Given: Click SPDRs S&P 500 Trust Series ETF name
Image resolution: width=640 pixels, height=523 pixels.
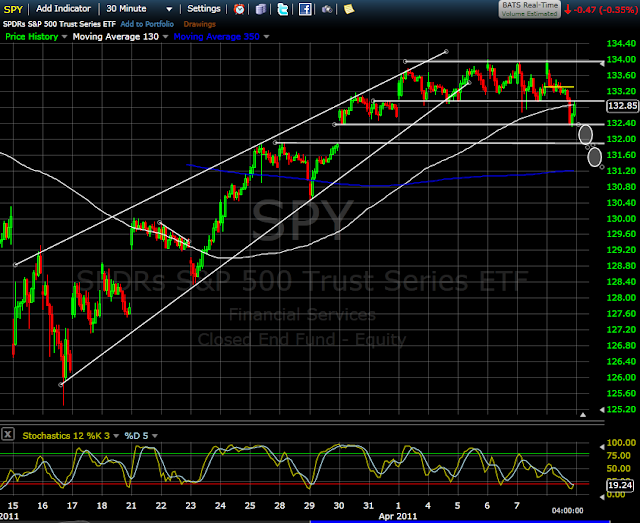Looking at the screenshot, I should 60,24.
